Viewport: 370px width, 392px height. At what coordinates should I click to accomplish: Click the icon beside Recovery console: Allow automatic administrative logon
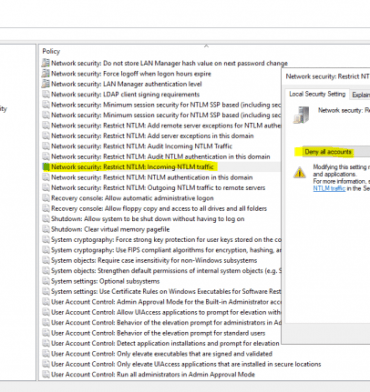click(x=46, y=198)
